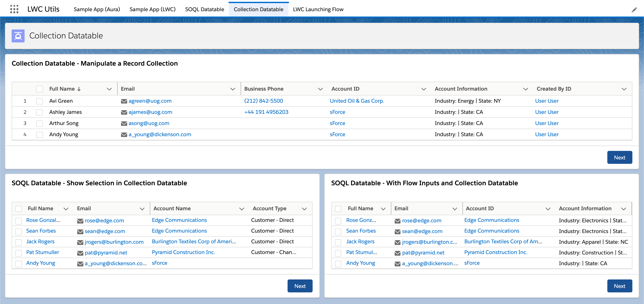
Task: Click the Collection Datatable app icon
Action: pos(18,36)
